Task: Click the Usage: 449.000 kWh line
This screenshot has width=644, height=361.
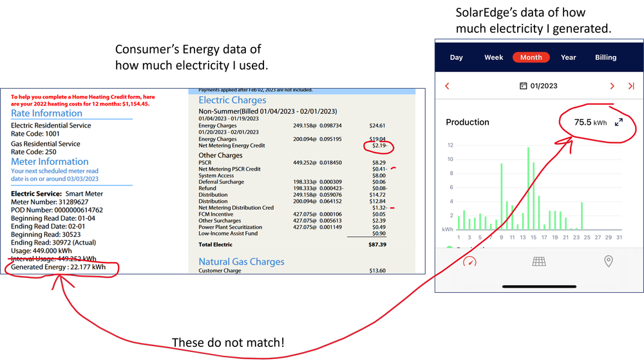Action: click(x=41, y=251)
